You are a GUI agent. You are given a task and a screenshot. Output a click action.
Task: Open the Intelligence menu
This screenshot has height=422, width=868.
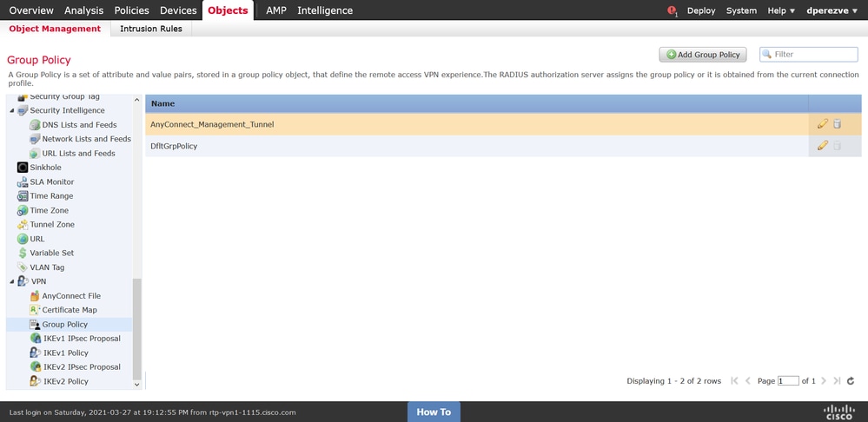click(325, 10)
